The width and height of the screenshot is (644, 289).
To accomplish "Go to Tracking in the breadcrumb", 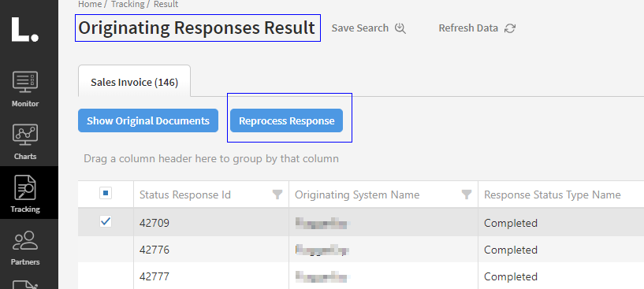I will coord(128,4).
